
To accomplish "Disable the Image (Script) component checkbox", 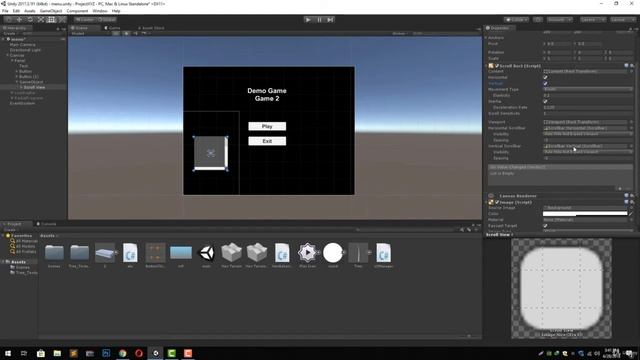I will pos(497,202).
